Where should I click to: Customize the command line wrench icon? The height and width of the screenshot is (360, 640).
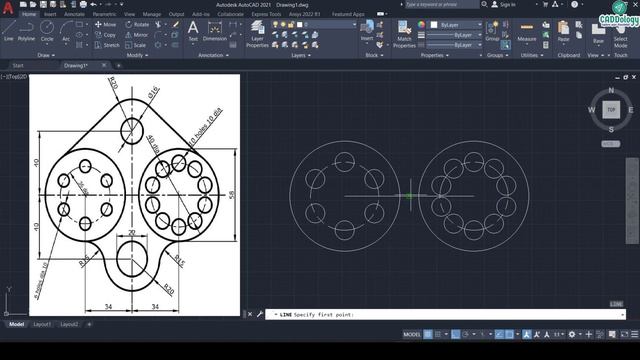tap(260, 314)
